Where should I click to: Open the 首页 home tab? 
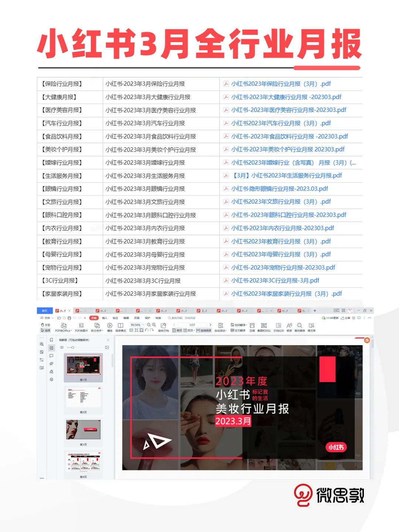pyautogui.click(x=45, y=311)
